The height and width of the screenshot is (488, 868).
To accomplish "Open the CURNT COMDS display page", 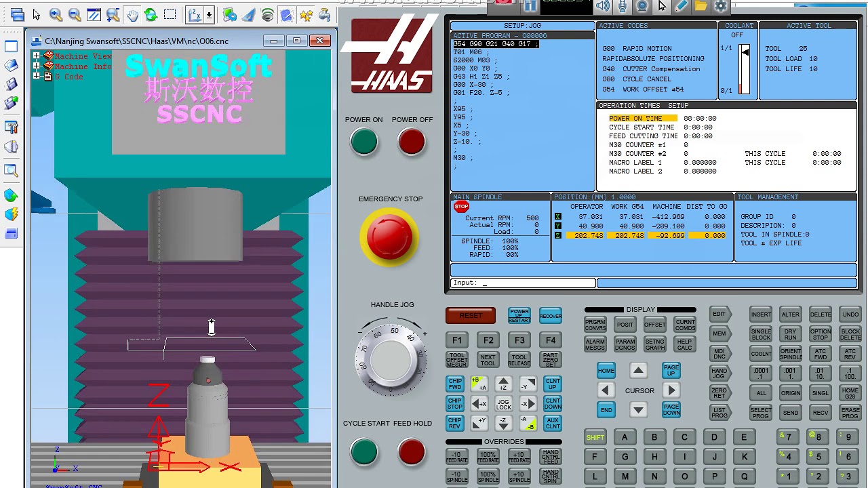I will coord(685,325).
